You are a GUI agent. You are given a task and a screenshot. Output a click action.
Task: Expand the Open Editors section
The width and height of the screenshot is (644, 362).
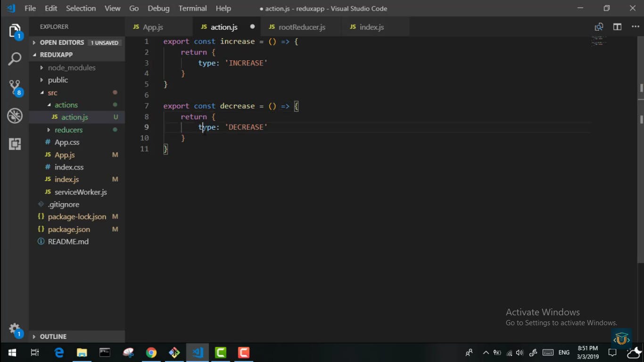[x=77, y=42]
